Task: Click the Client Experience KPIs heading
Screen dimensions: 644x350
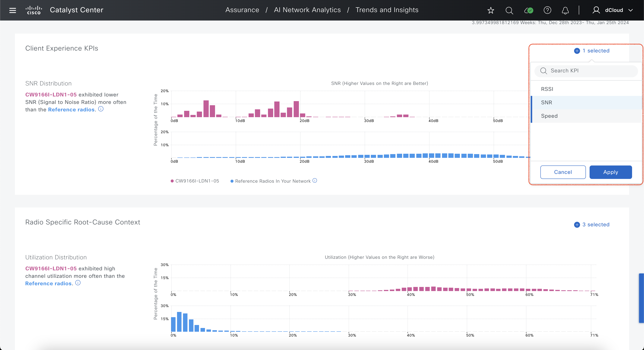Action: coord(61,48)
